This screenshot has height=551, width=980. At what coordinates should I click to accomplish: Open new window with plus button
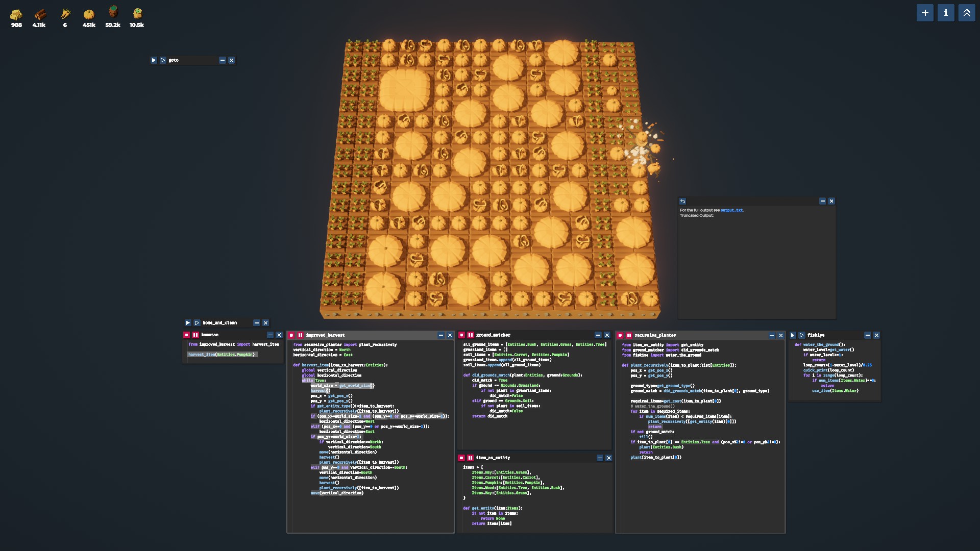tap(925, 13)
